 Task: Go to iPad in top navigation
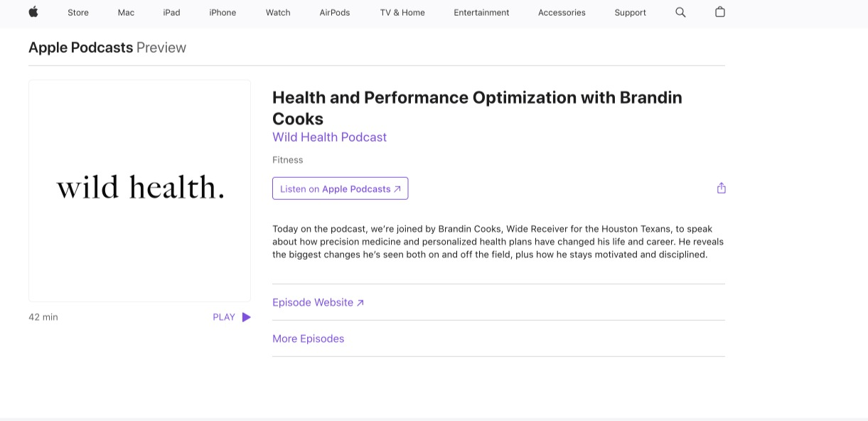171,13
